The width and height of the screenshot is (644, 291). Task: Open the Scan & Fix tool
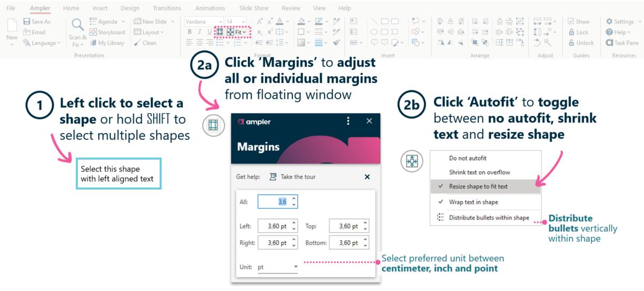(x=78, y=32)
